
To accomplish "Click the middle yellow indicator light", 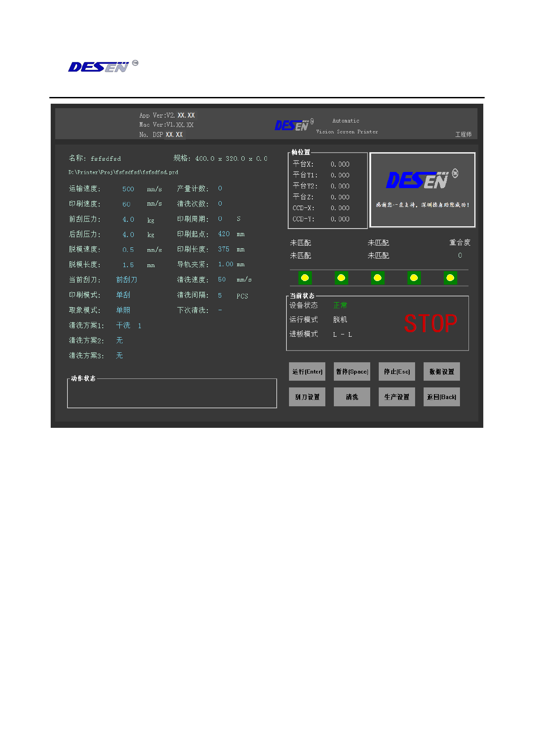I will [x=377, y=278].
